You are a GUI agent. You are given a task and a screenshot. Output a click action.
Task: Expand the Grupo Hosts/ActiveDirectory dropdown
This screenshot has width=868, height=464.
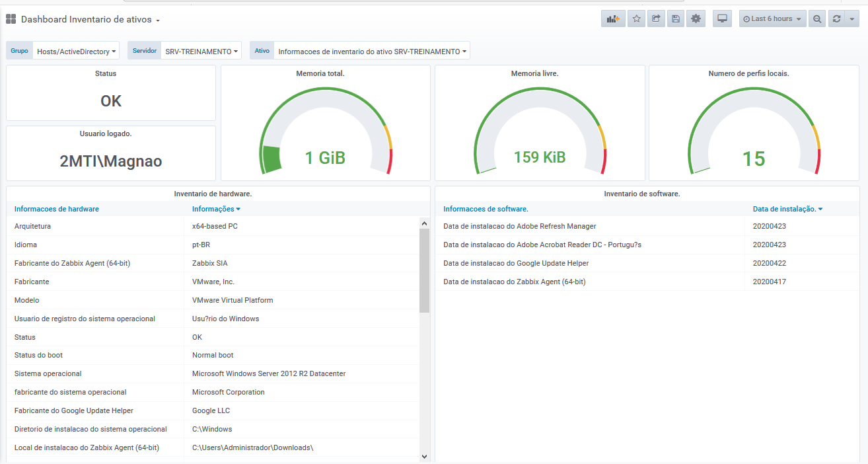(76, 51)
